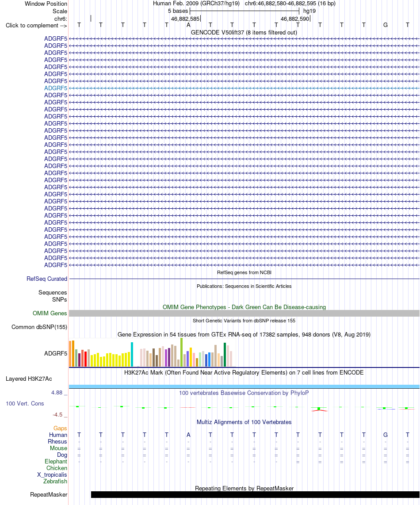420x505 pixels.
Task: Click the Layered H3K27Ac label
Action: pyautogui.click(x=29, y=379)
